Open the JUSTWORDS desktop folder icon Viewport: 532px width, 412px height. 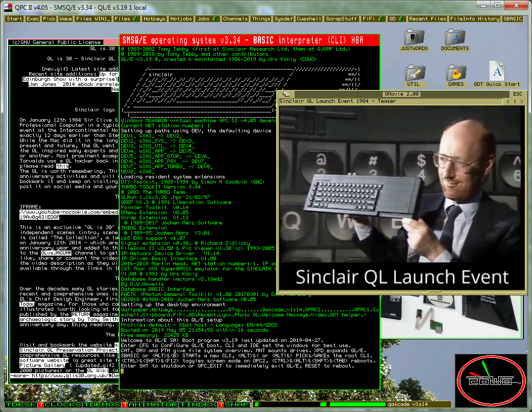414,40
